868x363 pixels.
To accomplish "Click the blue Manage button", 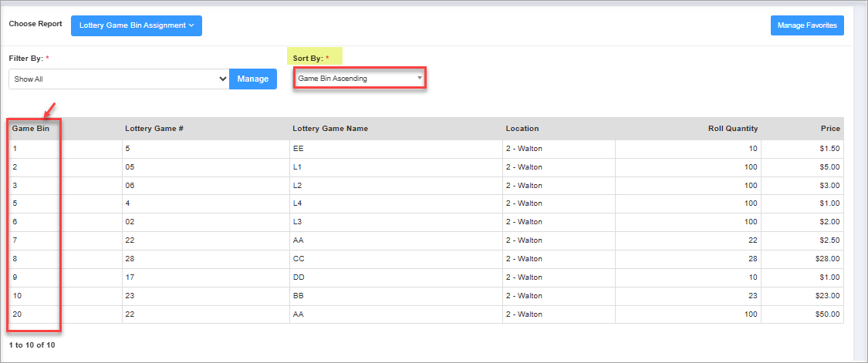I will click(252, 79).
